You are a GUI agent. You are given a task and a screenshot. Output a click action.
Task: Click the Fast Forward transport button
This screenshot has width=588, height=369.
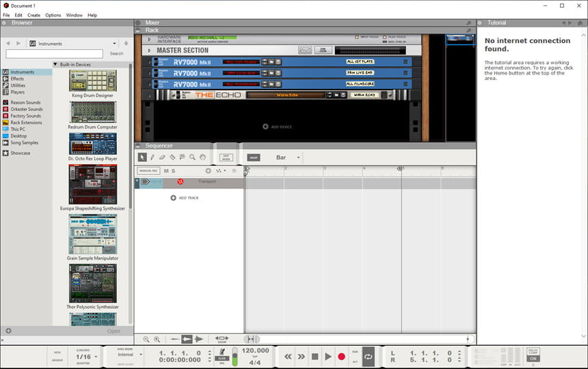301,357
